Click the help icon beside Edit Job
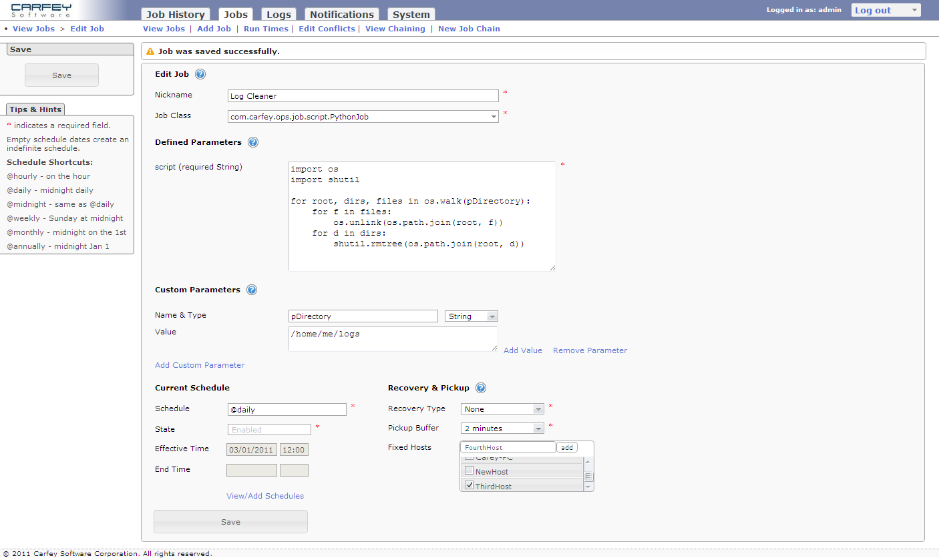 (200, 75)
